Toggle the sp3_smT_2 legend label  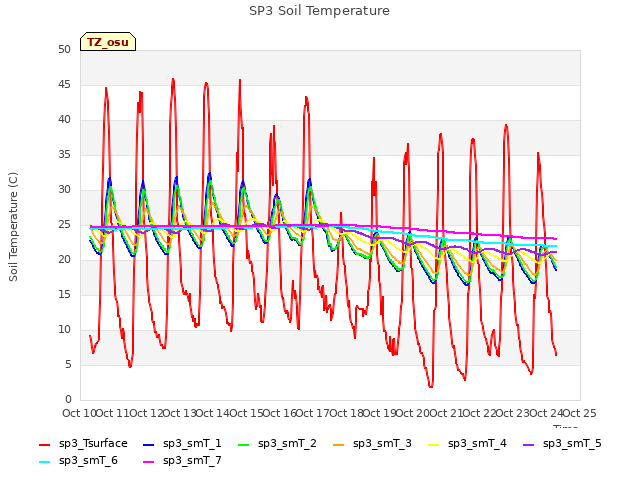point(287,444)
